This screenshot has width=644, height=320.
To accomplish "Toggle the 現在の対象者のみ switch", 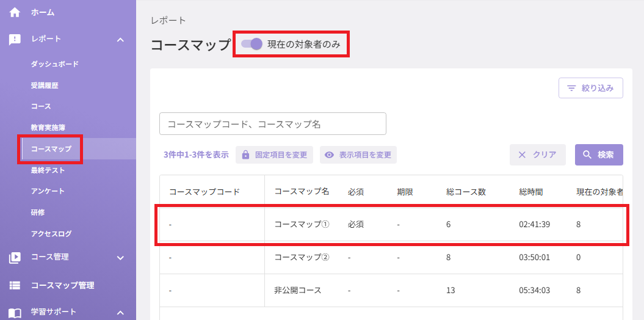I will coord(251,44).
